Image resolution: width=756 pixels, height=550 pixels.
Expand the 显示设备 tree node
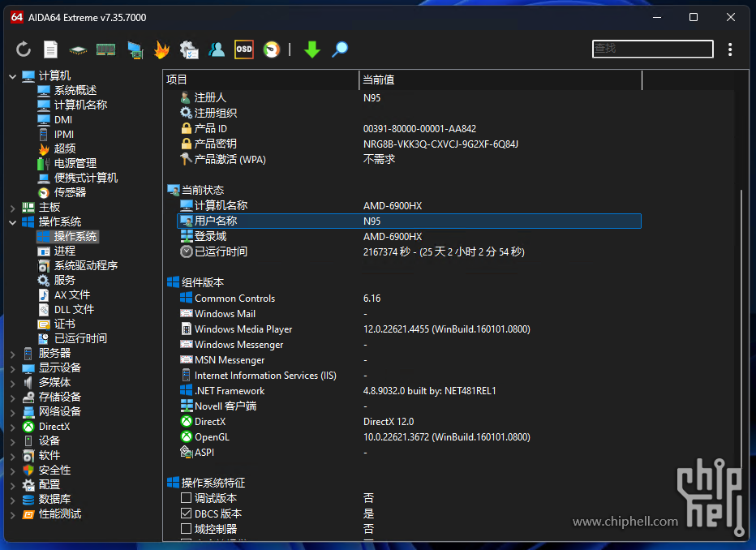(x=12, y=368)
